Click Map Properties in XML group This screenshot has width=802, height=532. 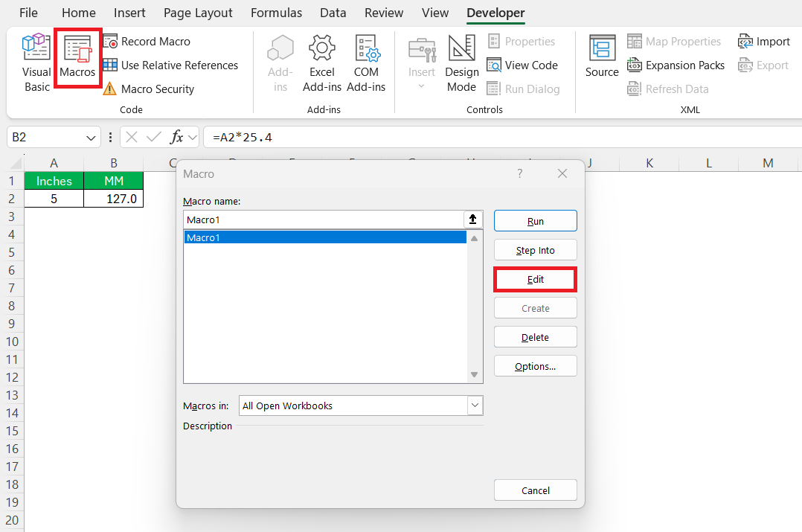pos(674,42)
